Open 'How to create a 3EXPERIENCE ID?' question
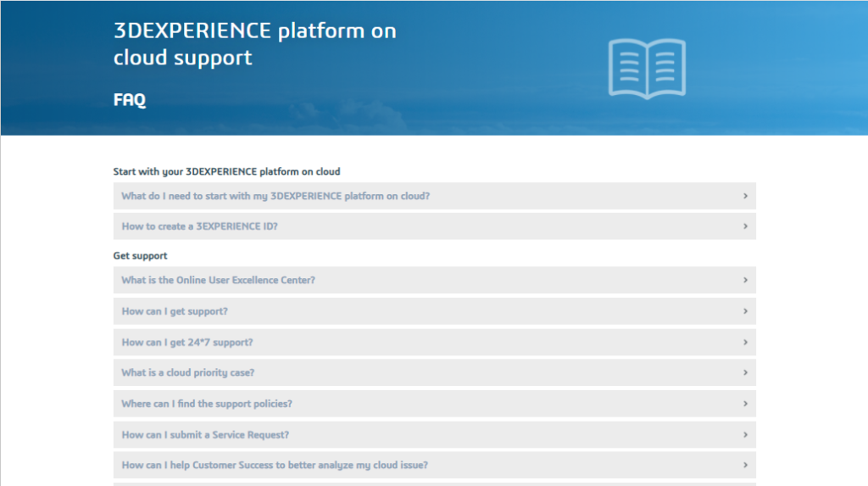The height and width of the screenshot is (486, 868). pos(435,226)
